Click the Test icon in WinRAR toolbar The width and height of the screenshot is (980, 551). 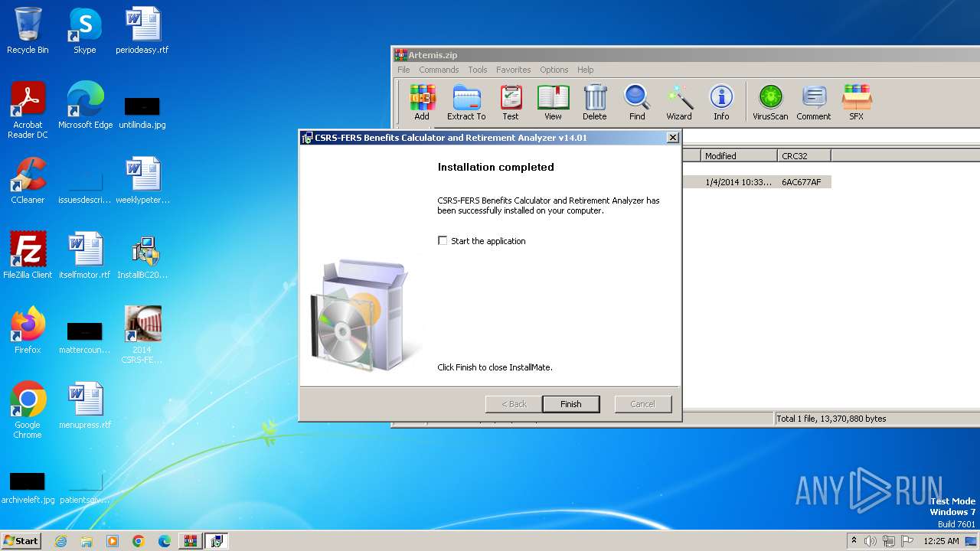click(511, 103)
